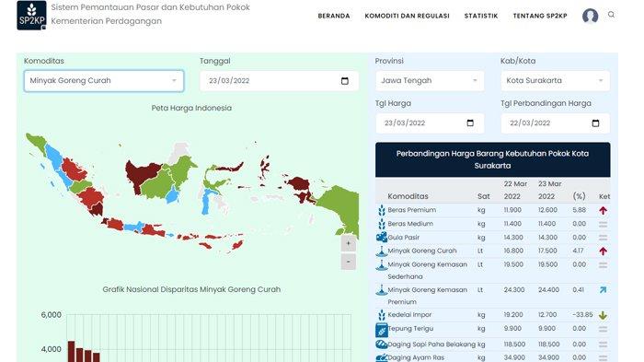This screenshot has height=362, width=644.
Task: Open the user profile avatar
Action: [591, 16]
